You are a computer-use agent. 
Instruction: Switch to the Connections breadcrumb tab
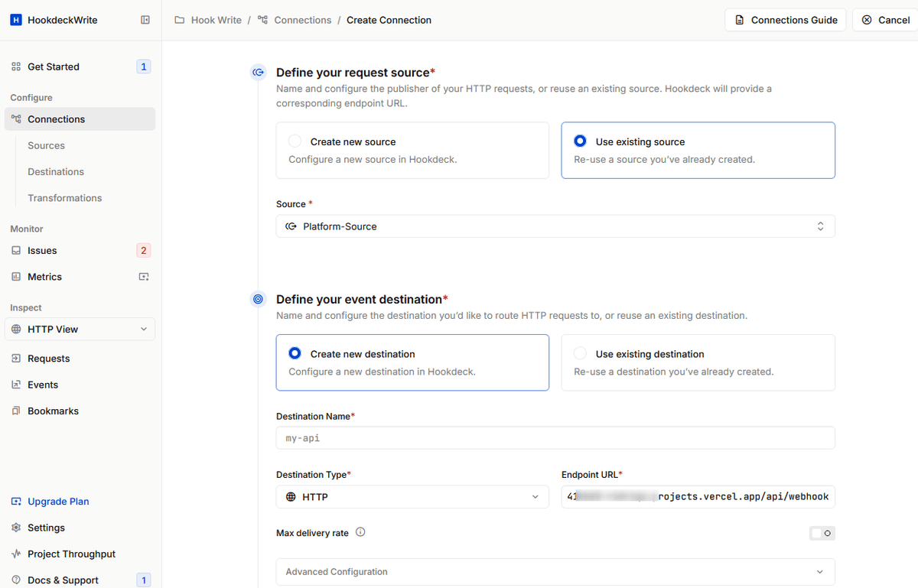pyautogui.click(x=302, y=19)
